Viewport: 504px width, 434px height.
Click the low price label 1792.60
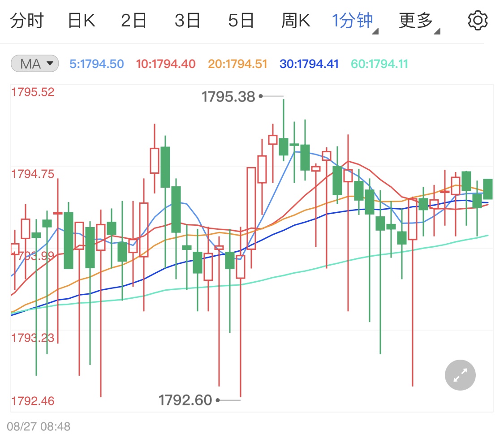click(x=185, y=400)
